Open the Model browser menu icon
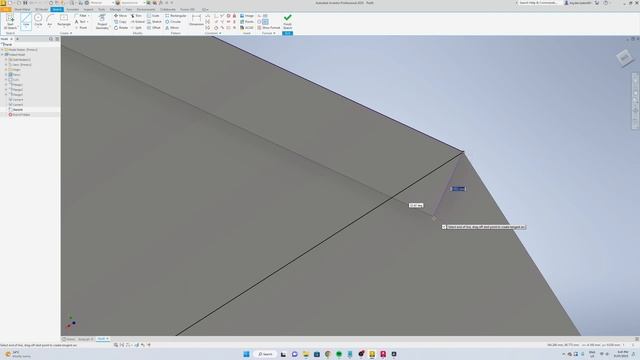Screen dimensions: 640x360 click(57, 39)
